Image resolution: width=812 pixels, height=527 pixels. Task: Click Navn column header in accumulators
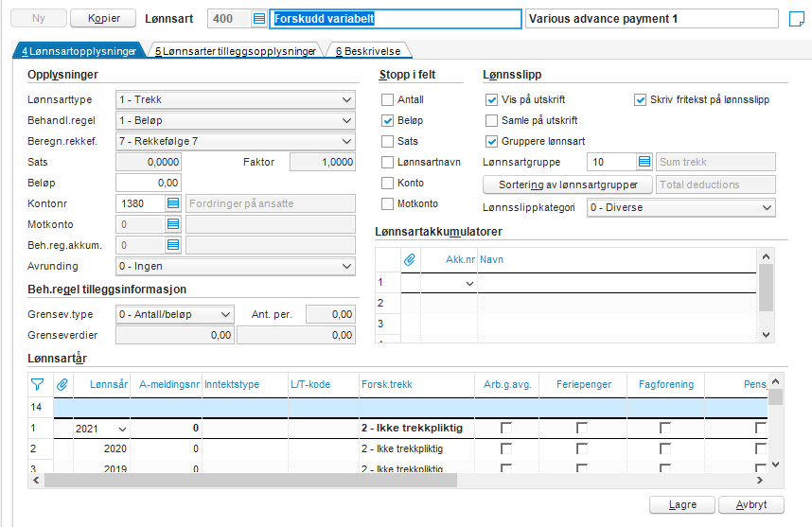[x=616, y=259]
